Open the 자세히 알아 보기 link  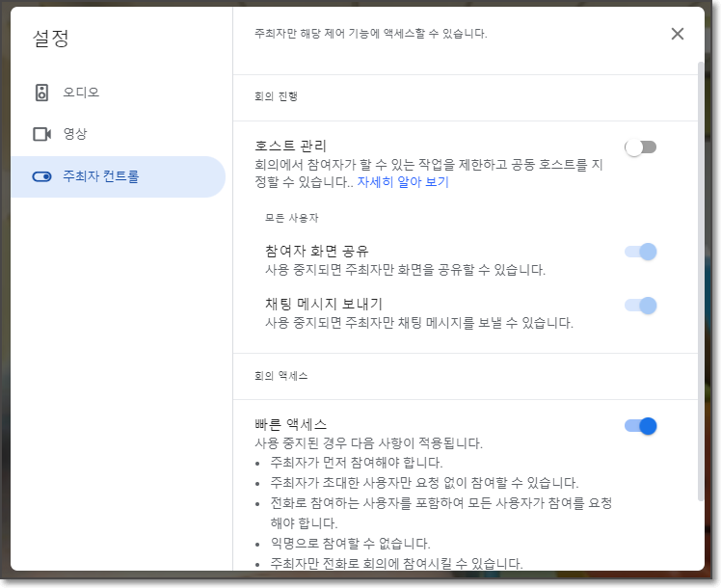(403, 182)
